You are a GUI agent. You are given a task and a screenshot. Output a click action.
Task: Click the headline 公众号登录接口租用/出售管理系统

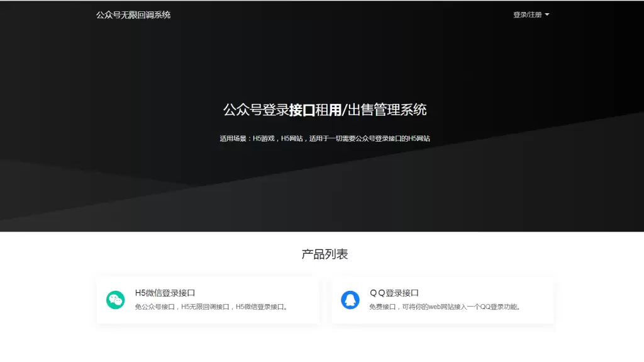coord(325,110)
